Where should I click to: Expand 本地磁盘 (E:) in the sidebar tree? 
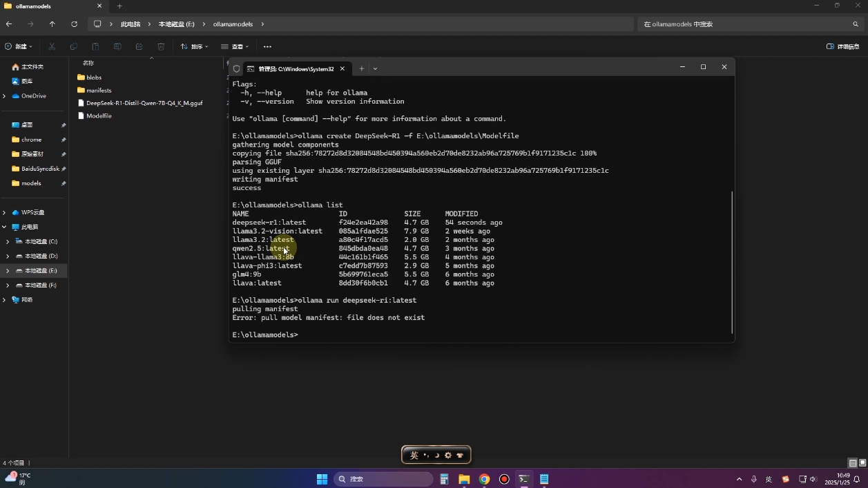(8, 270)
